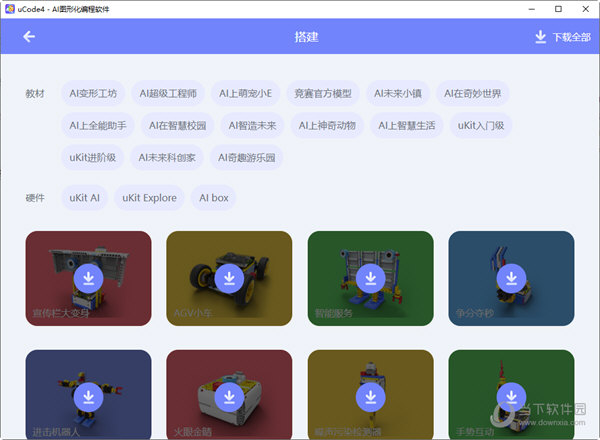
Task: Click the 争分夺秒 card title
Action: tap(474, 313)
